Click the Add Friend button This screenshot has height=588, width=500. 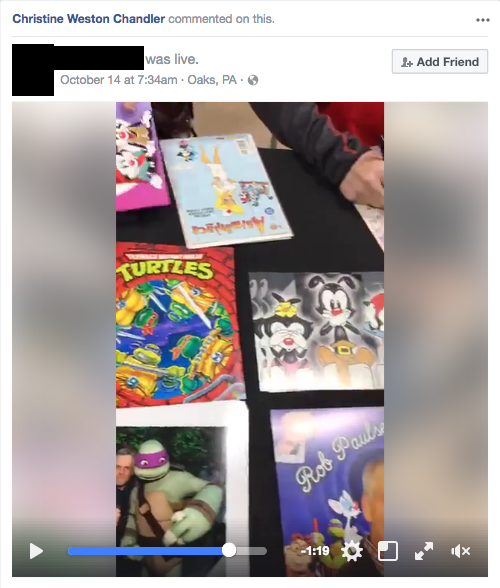coord(440,62)
